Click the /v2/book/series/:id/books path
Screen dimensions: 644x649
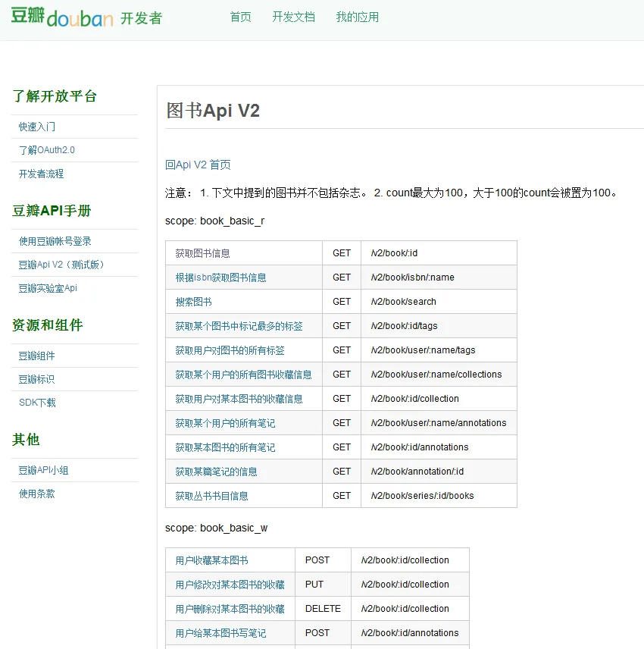422,496
